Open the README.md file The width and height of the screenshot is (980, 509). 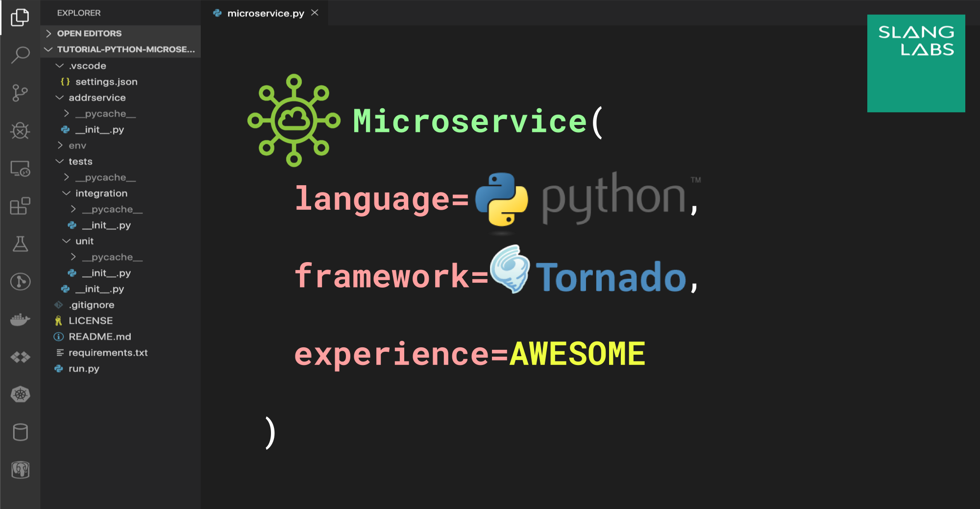click(x=100, y=337)
